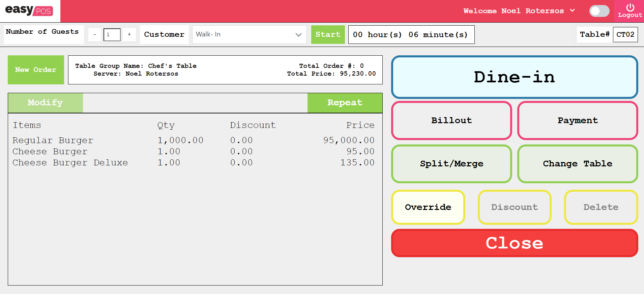Toggle the switch next to Logout
Image resolution: width=644 pixels, height=296 pixels.
(599, 11)
